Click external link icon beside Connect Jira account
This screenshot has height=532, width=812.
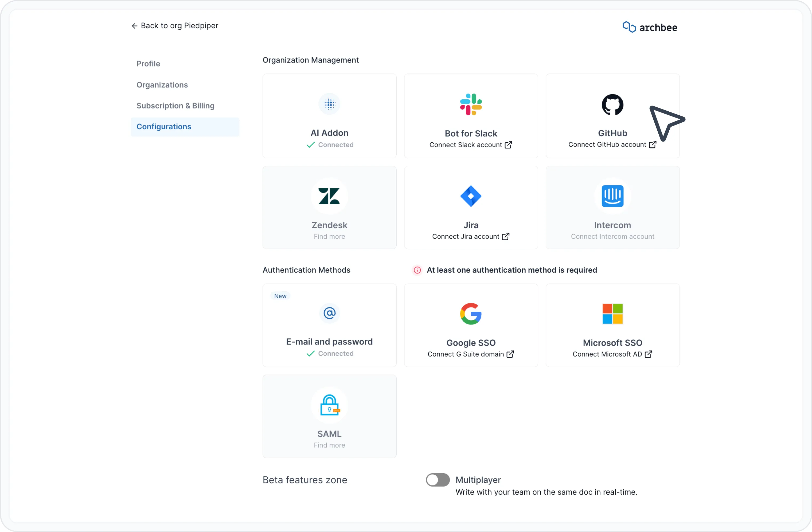tap(506, 236)
